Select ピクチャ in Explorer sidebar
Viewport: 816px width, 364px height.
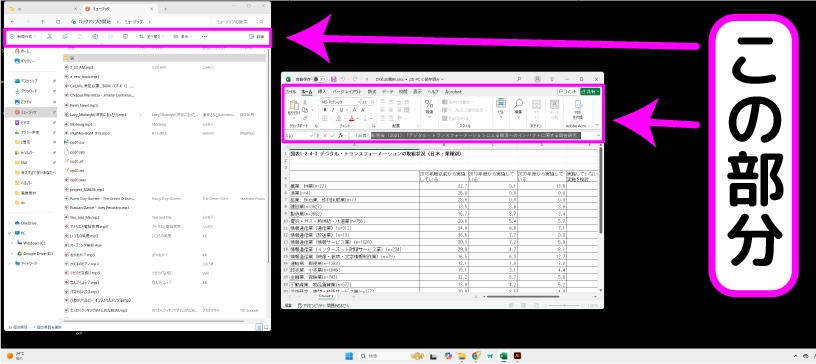(x=24, y=102)
